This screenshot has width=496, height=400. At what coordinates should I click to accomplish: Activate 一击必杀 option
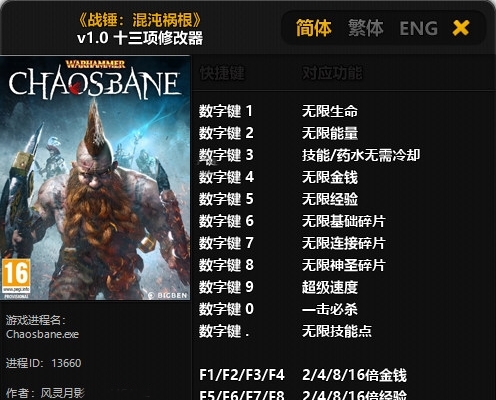click(x=330, y=309)
